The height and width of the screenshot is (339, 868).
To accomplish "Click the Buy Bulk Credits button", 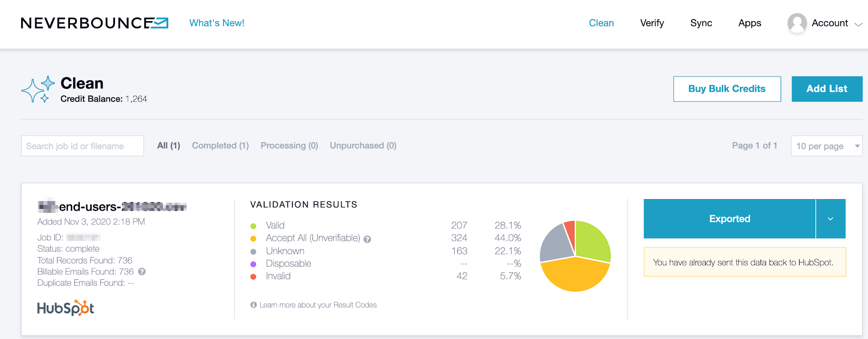I will 726,89.
